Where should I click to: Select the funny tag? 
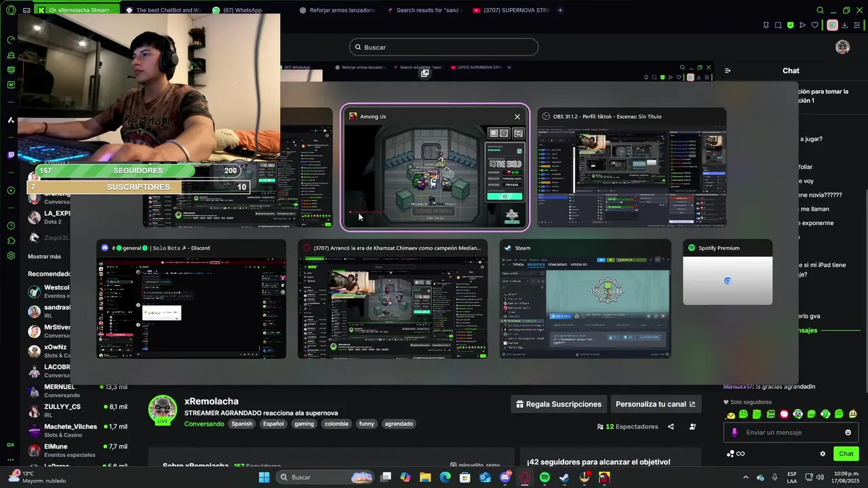pos(367,424)
